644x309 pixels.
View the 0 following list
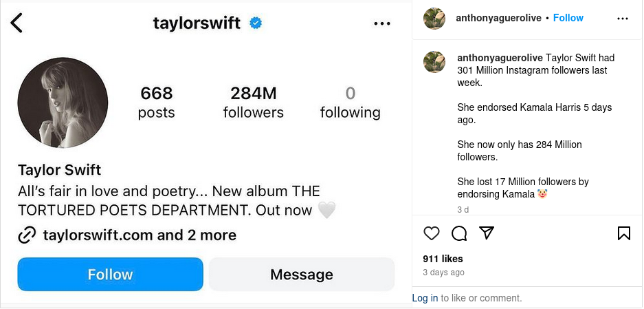tap(350, 103)
